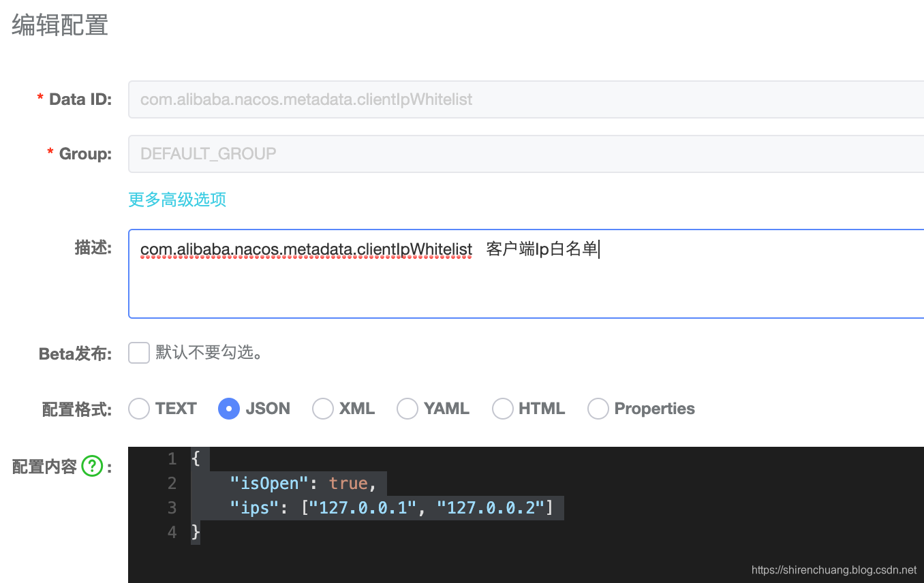The height and width of the screenshot is (583, 924).
Task: Click the "ips" line in code editor
Action: [392, 508]
